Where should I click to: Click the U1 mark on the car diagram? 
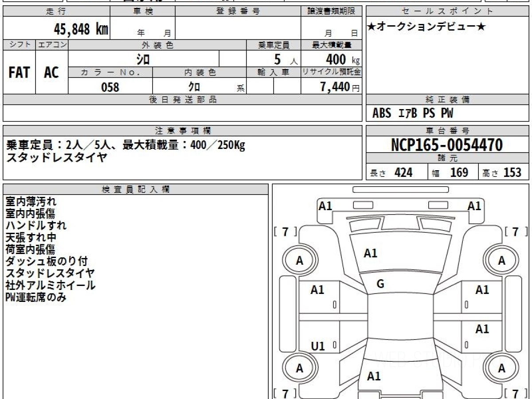[318, 347]
